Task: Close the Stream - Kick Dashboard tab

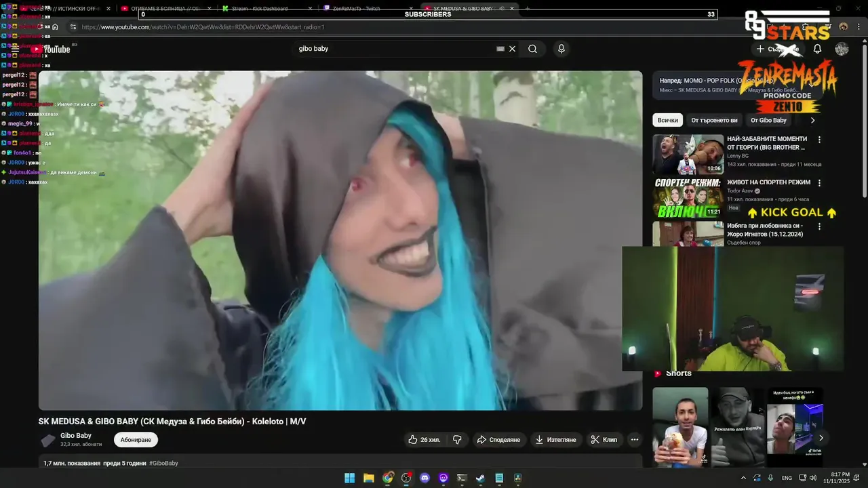Action: (311, 9)
